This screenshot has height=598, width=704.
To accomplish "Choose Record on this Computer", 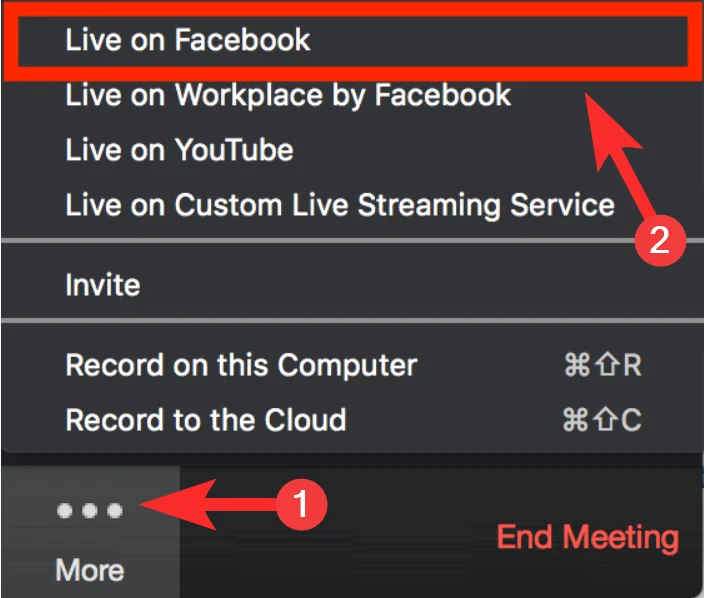I will (241, 365).
